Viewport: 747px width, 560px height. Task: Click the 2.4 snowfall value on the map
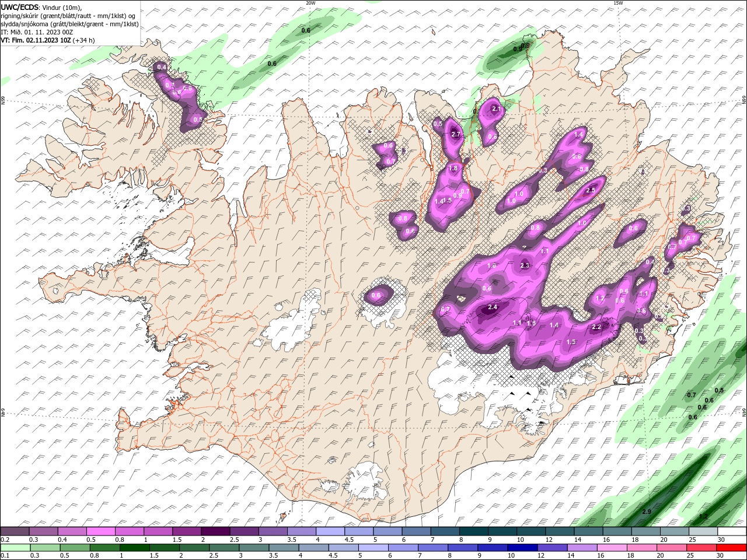(493, 307)
